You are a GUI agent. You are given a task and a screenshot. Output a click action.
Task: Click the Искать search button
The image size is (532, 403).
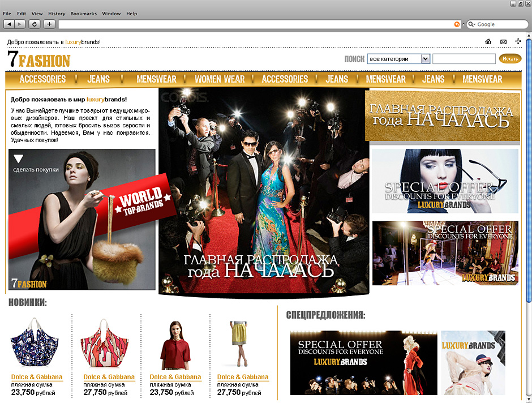pyautogui.click(x=510, y=59)
